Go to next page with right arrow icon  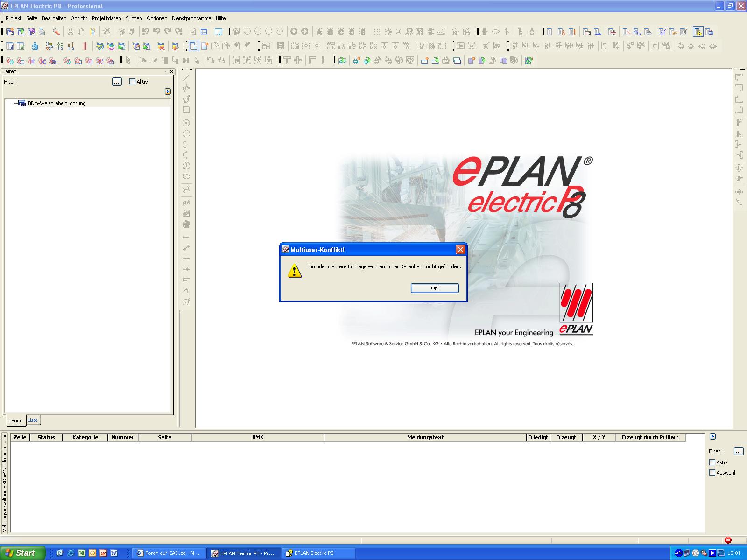tap(304, 31)
